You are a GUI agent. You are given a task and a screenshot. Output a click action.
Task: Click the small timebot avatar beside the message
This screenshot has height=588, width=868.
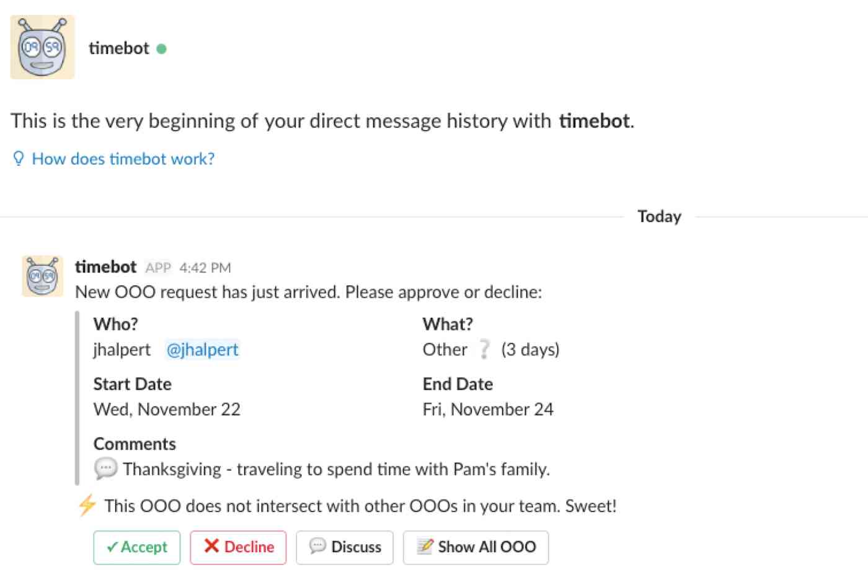42,276
